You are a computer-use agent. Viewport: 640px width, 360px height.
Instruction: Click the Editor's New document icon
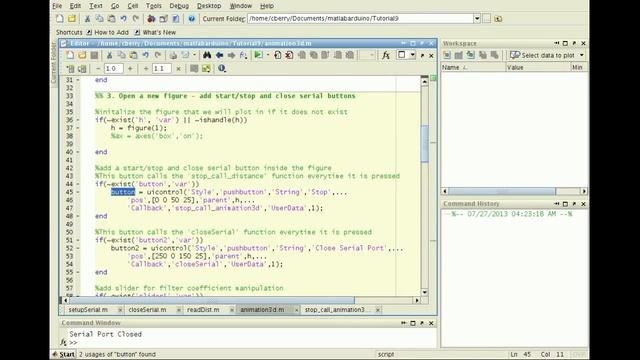click(70, 55)
